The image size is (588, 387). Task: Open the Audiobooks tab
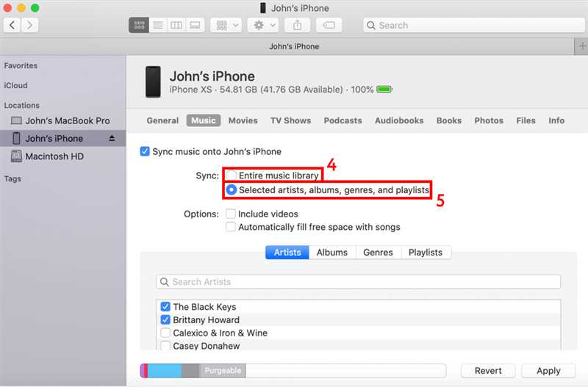point(399,120)
